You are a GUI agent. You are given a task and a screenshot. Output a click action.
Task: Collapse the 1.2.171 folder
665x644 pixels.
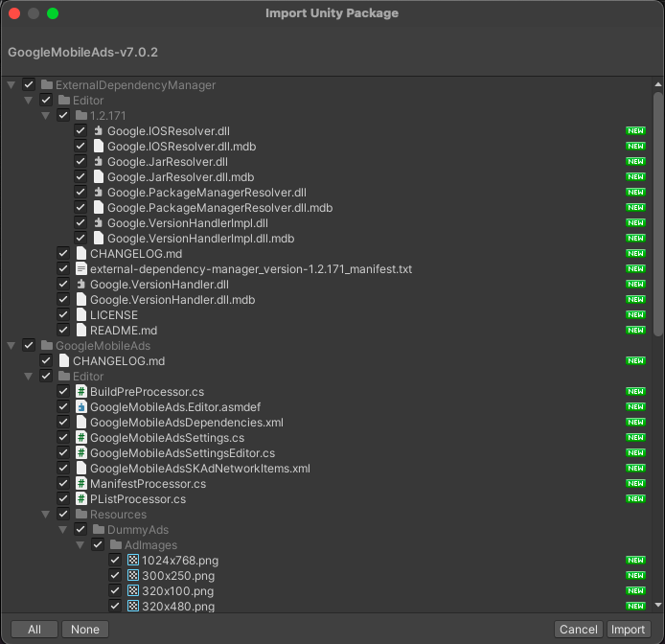46,116
